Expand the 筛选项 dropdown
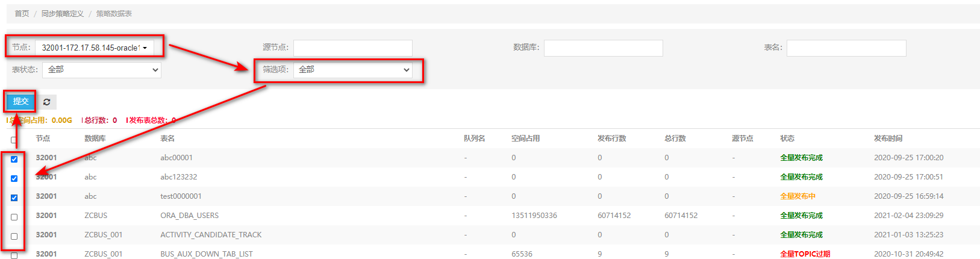 point(353,70)
